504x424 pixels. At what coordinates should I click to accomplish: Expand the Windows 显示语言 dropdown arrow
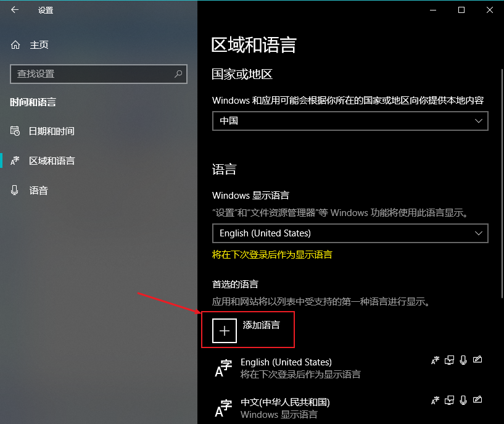479,233
